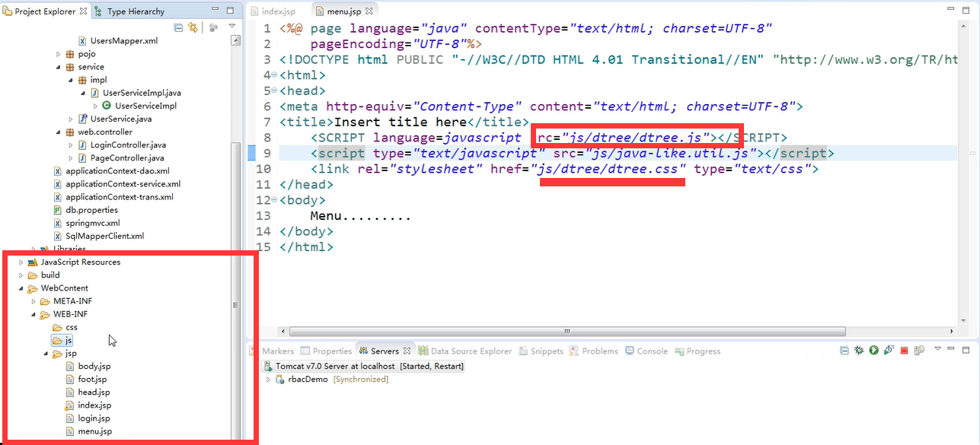Image resolution: width=980 pixels, height=445 pixels.
Task: Expand the rbacDemo server module
Action: point(268,379)
